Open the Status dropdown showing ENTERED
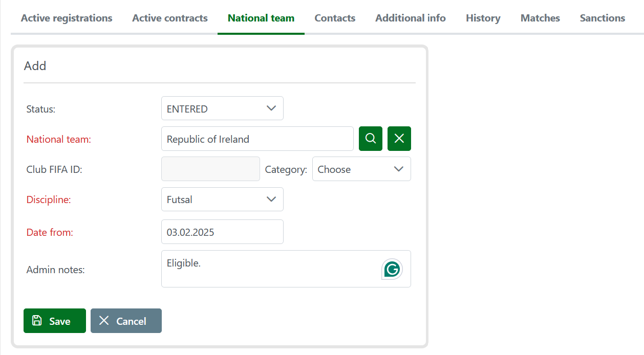 222,108
